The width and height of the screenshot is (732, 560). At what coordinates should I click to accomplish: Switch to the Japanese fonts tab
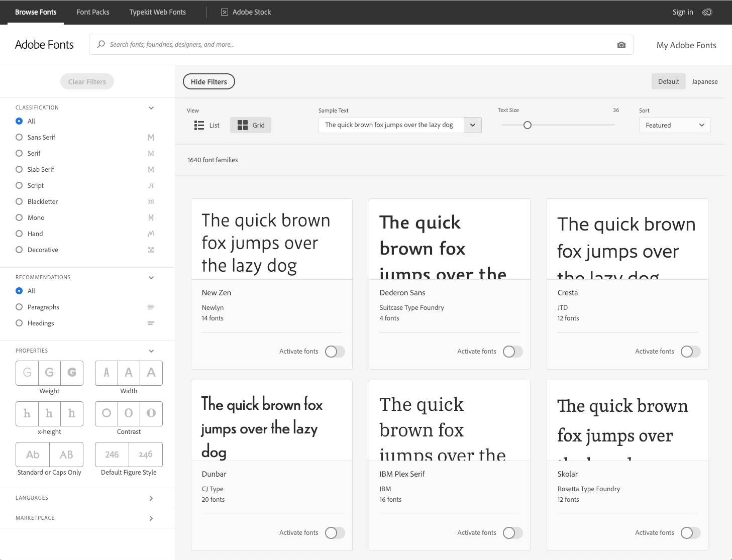tap(704, 81)
